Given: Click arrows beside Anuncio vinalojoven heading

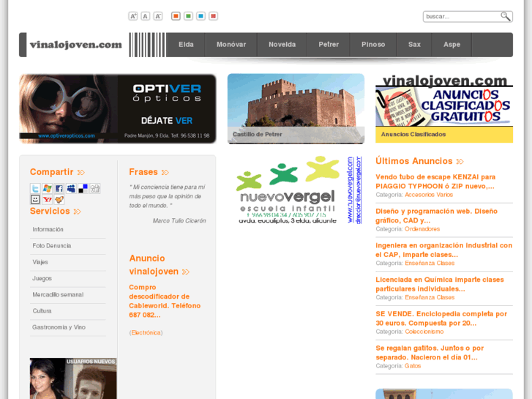Looking at the screenshot, I should [186, 272].
